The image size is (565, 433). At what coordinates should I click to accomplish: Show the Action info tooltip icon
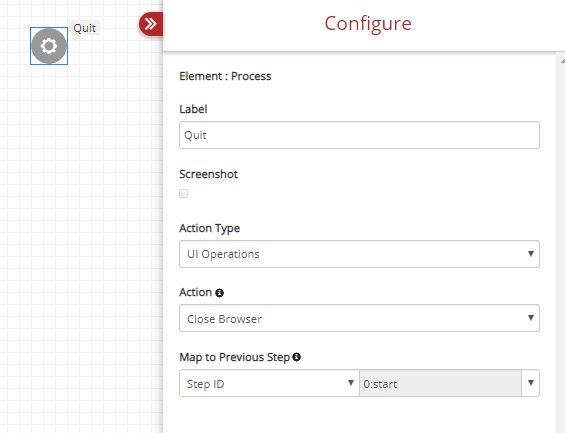pos(219,293)
